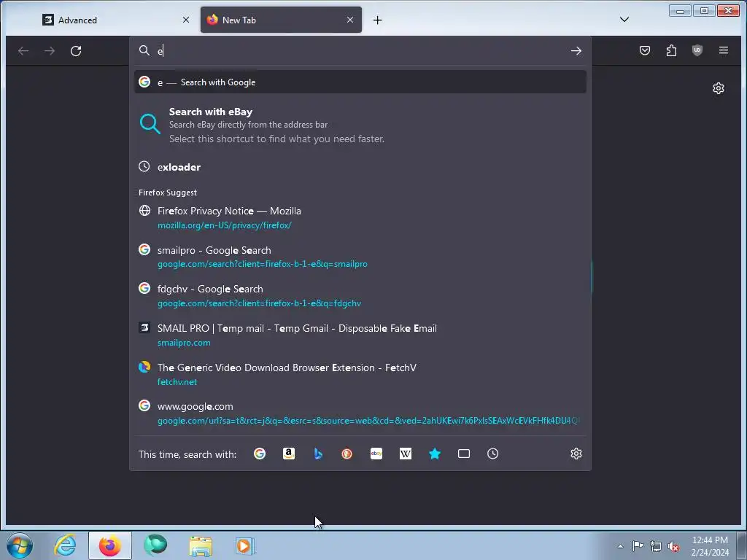Open the Edge-like green browser taskbar icon
The width and height of the screenshot is (747, 560).
[155, 545]
